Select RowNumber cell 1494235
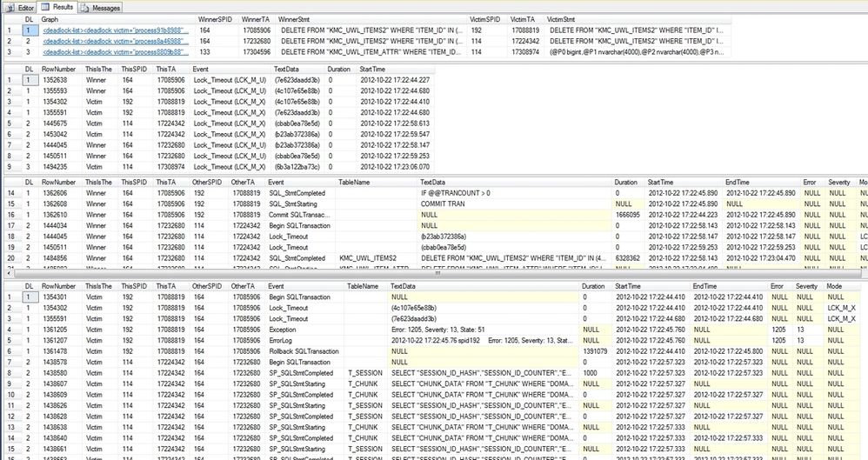 [61, 167]
